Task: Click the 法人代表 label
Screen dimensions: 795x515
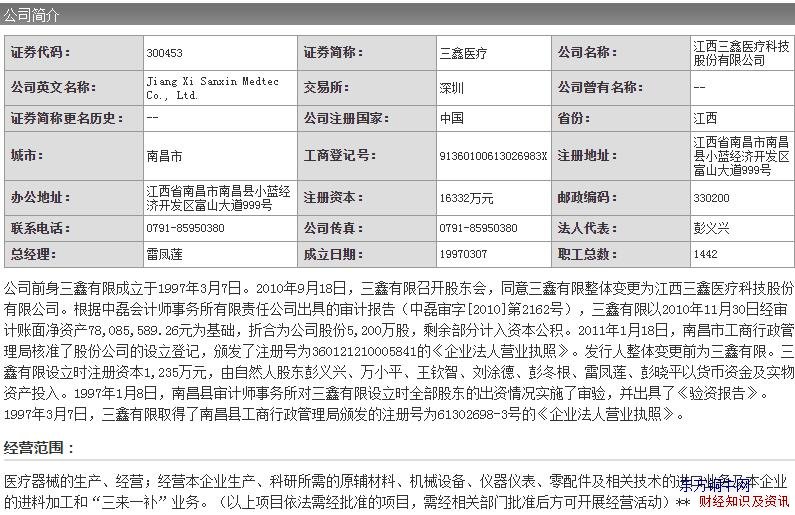Action: pyautogui.click(x=588, y=228)
